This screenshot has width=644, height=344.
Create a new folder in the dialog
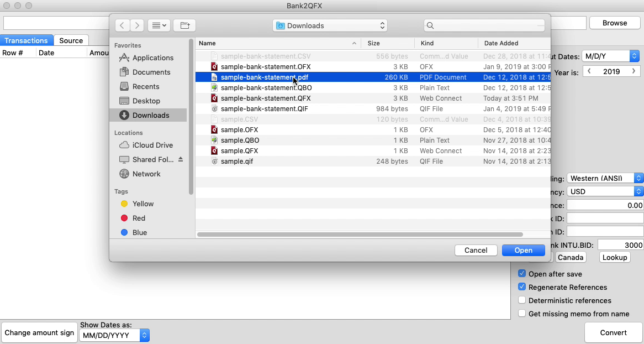pyautogui.click(x=185, y=25)
